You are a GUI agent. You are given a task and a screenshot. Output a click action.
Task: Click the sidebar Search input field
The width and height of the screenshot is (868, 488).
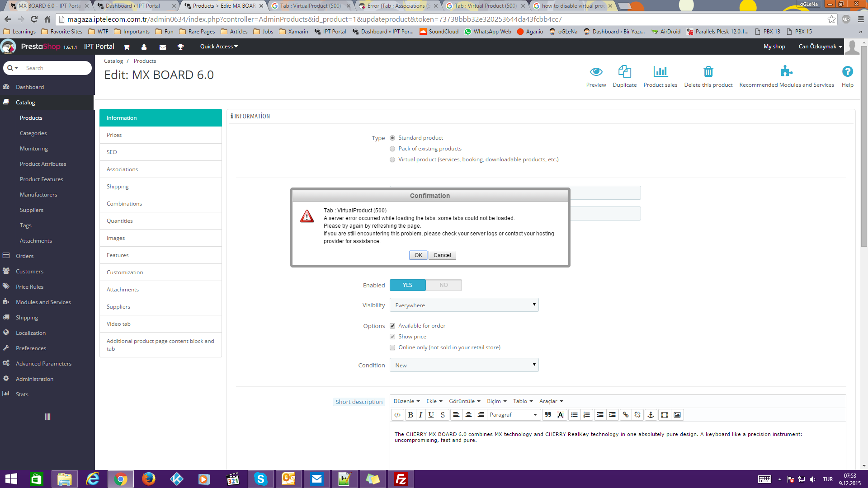(x=57, y=68)
